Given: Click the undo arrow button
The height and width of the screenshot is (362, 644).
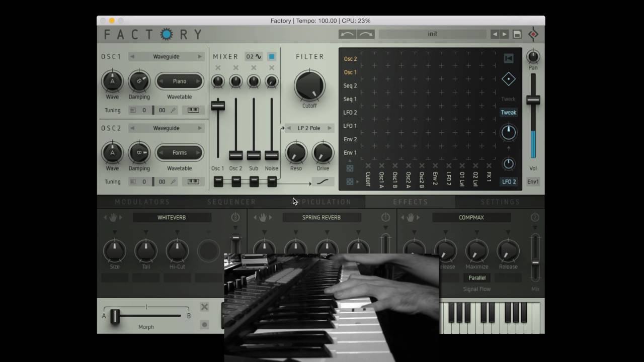Looking at the screenshot, I should click(x=348, y=34).
